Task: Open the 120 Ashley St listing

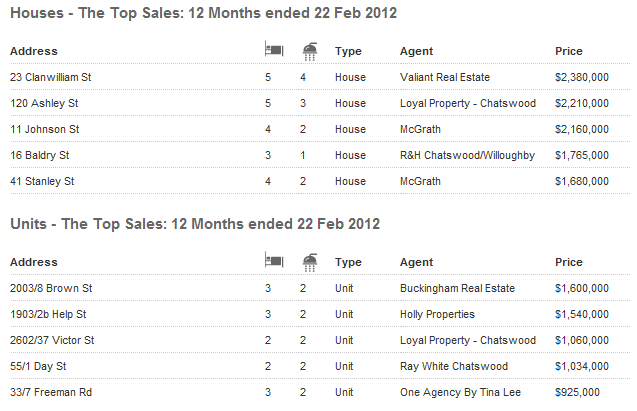Action: 44,103
